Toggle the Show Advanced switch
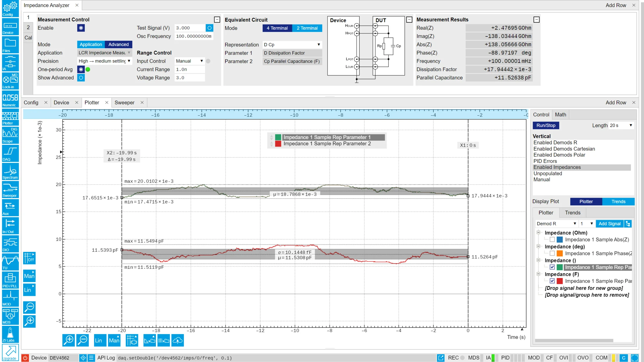The width and height of the screenshot is (644, 362). coord(81,78)
